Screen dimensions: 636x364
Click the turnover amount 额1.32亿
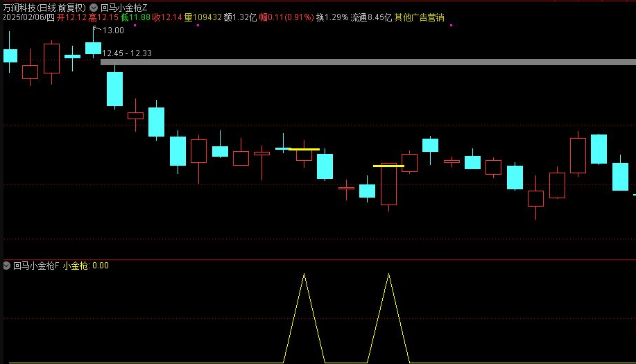[x=240, y=17]
